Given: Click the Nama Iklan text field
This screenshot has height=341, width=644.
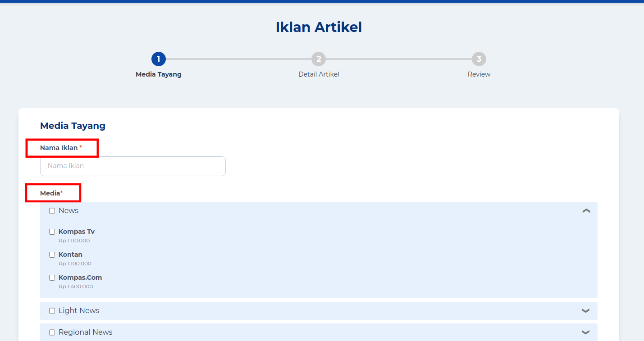Looking at the screenshot, I should pyautogui.click(x=133, y=166).
